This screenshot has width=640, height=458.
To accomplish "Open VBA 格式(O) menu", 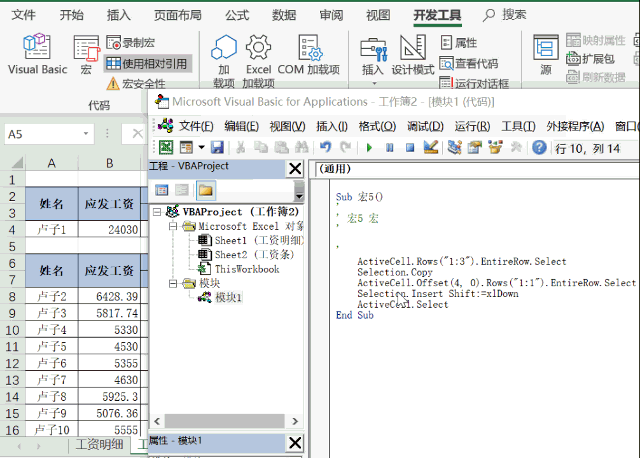I will click(377, 127).
